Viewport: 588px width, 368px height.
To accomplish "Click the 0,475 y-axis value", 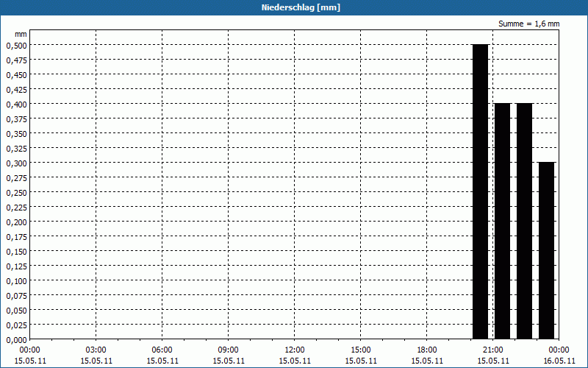I will (x=17, y=60).
